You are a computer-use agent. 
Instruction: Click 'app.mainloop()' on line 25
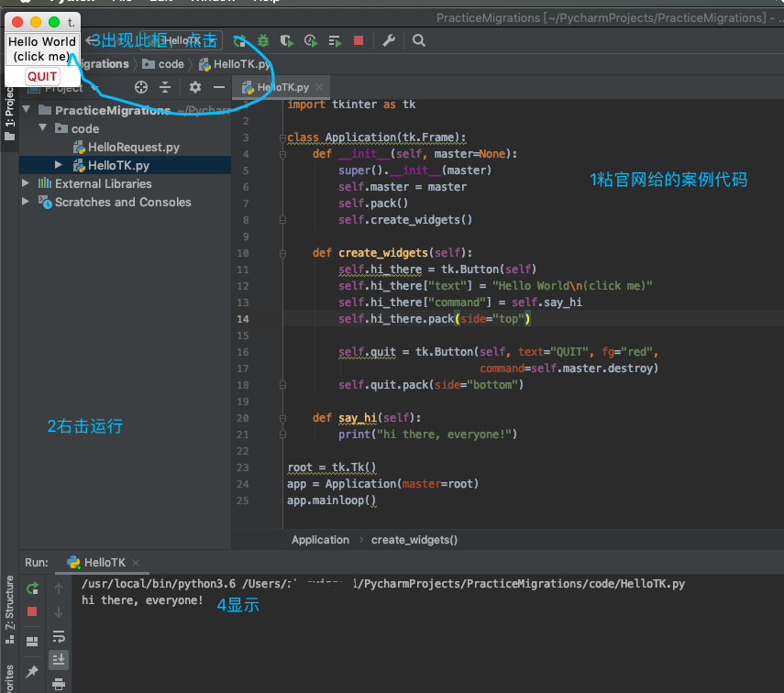click(331, 500)
